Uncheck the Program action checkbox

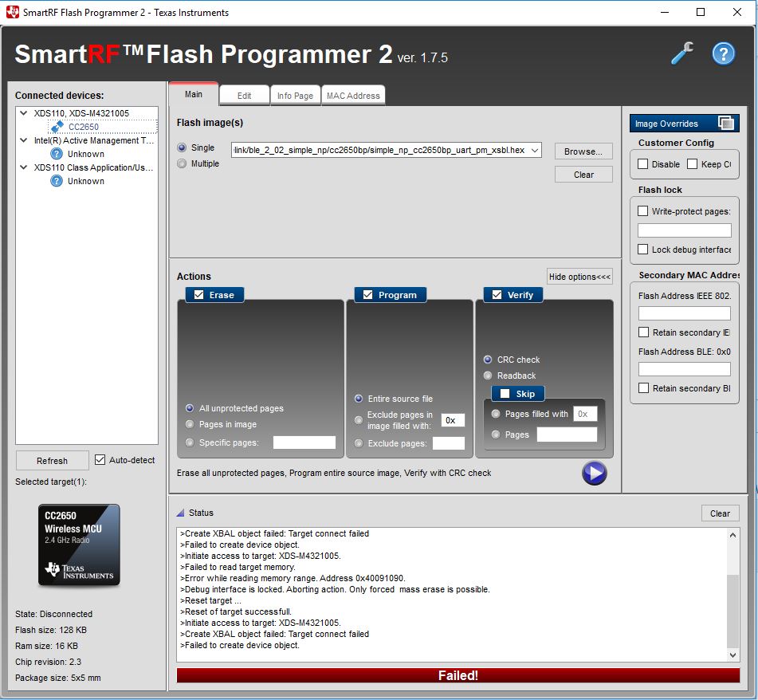coord(368,295)
